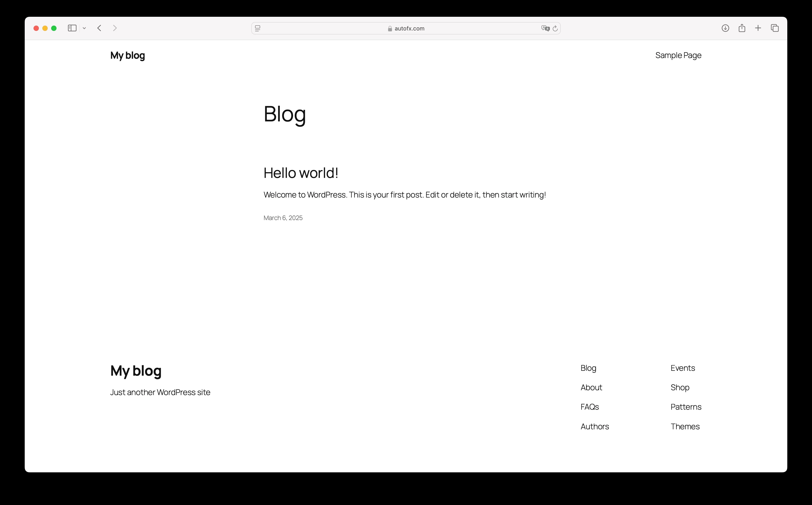This screenshot has height=505, width=812.
Task: Click the autofx.com address bar
Action: point(406,28)
